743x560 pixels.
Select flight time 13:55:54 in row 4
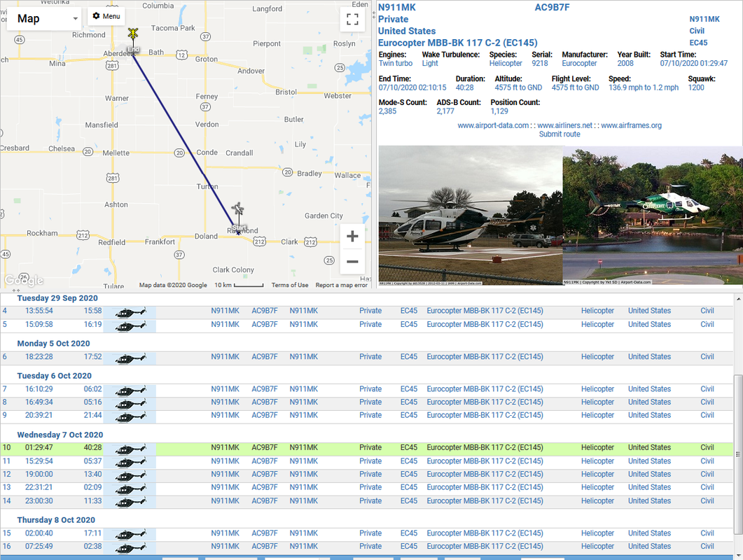pos(39,311)
